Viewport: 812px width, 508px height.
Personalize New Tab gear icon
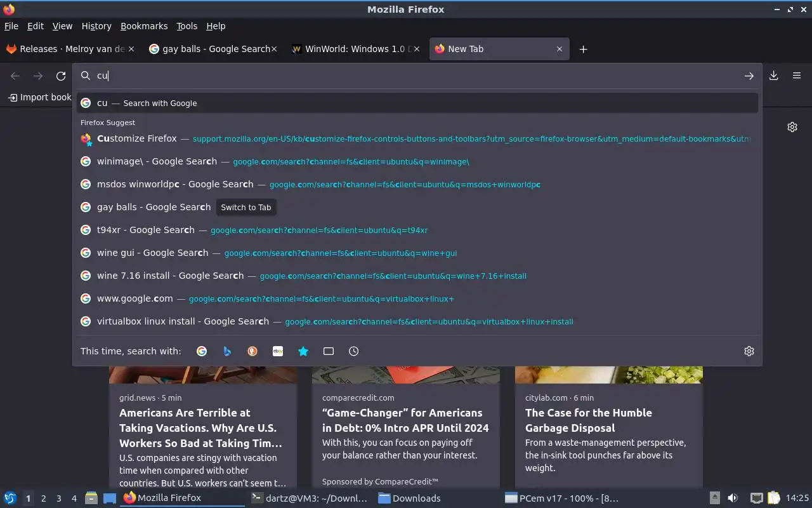tap(792, 127)
